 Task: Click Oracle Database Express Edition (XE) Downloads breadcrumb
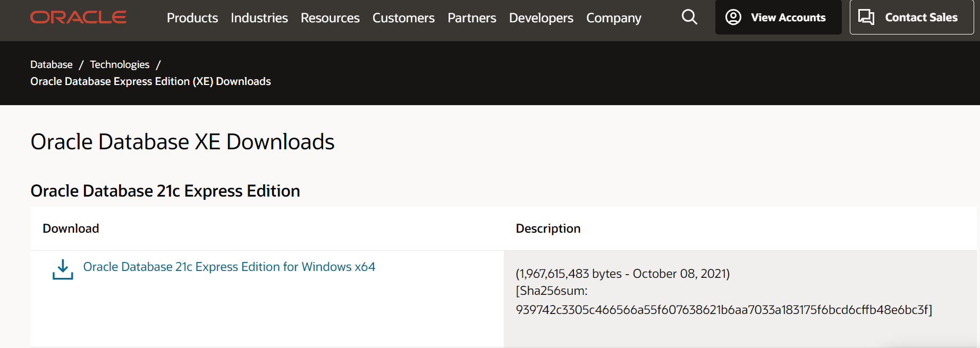coord(150,81)
